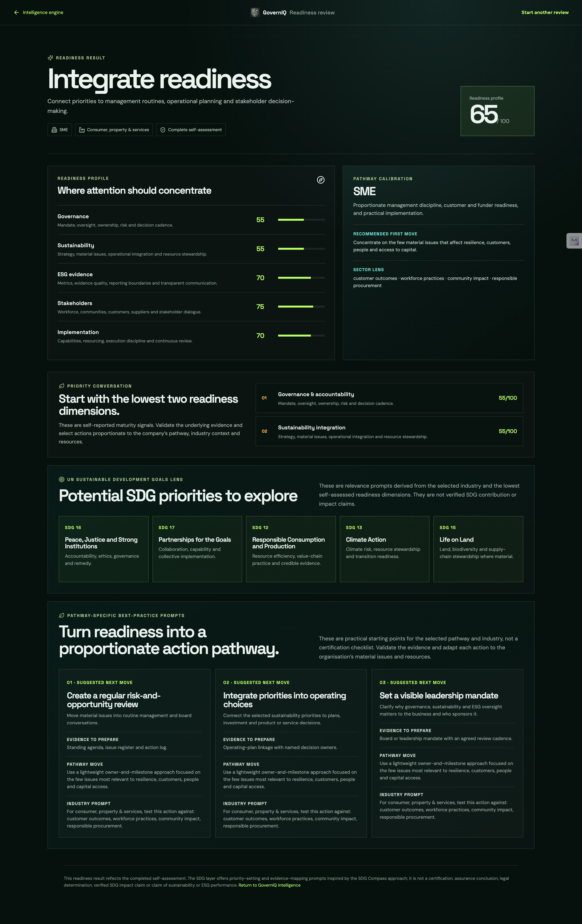Select 02 Sustainability integration priority row
Viewport: 582px width, 924px height.
click(x=389, y=431)
